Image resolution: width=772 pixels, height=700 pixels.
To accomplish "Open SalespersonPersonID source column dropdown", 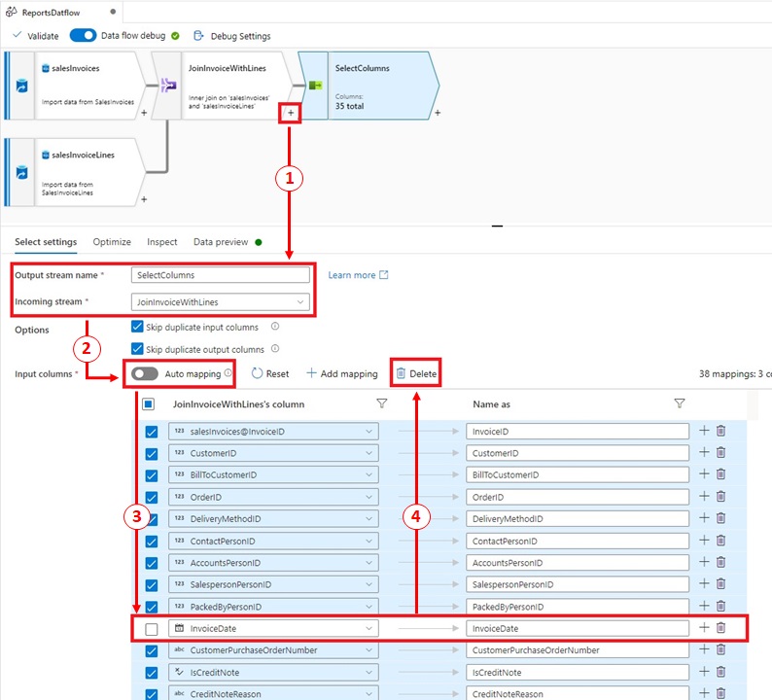I will point(273,584).
